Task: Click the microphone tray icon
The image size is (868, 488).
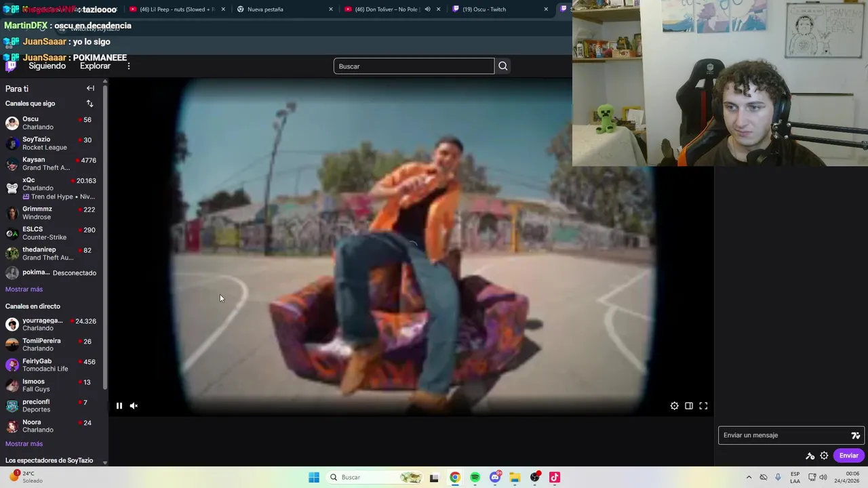Action: pyautogui.click(x=778, y=477)
